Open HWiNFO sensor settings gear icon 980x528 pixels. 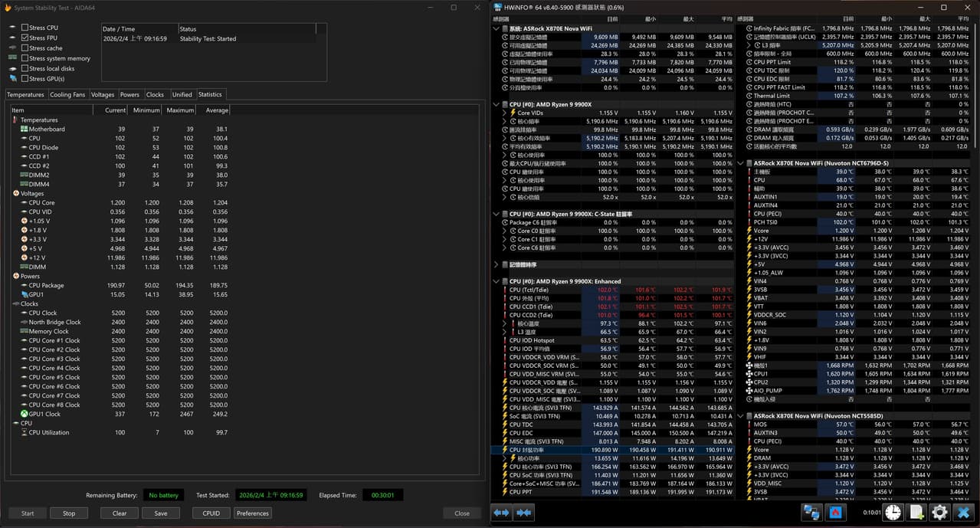(x=939, y=513)
